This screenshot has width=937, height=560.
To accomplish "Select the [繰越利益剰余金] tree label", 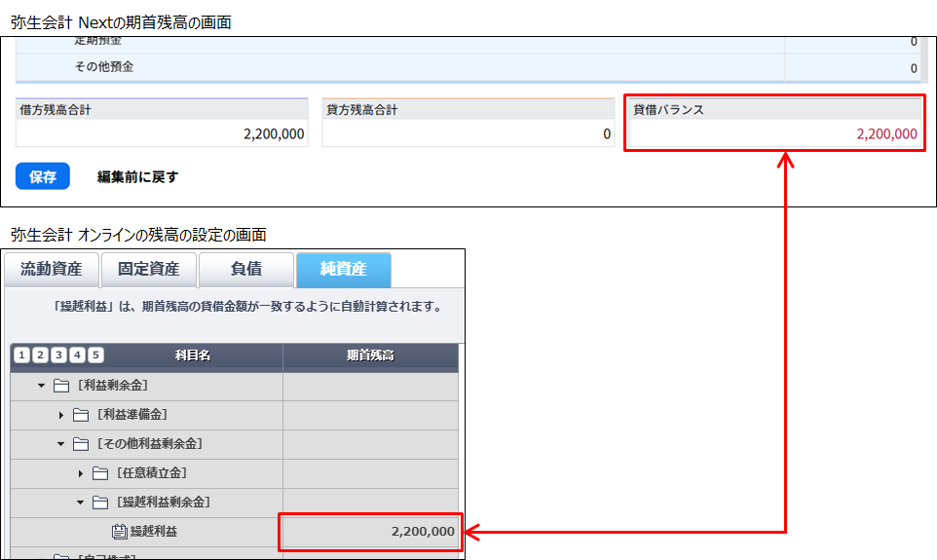I will (164, 503).
